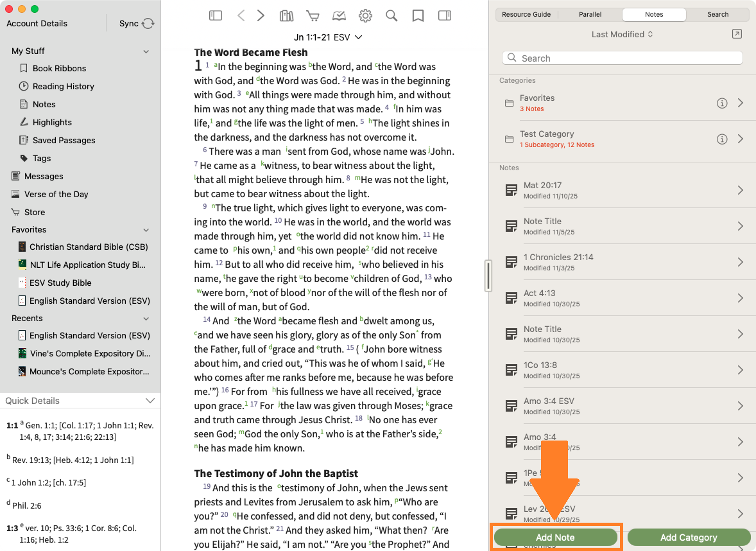Open the settings gear icon

365,15
